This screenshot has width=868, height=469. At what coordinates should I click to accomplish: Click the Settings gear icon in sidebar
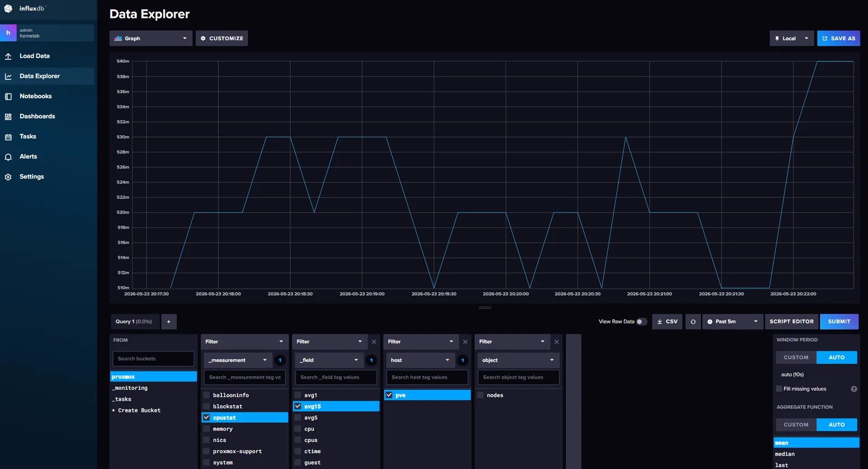[x=8, y=177]
